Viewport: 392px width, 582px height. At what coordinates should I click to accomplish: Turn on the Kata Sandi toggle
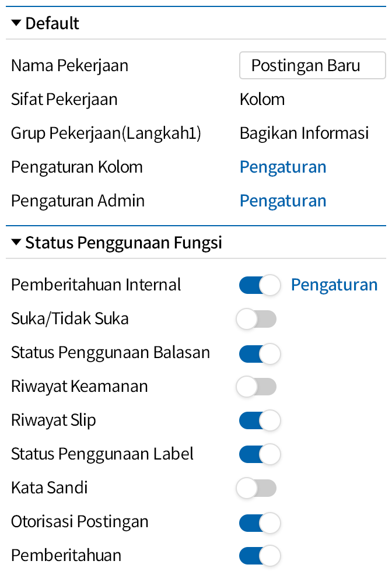click(257, 488)
